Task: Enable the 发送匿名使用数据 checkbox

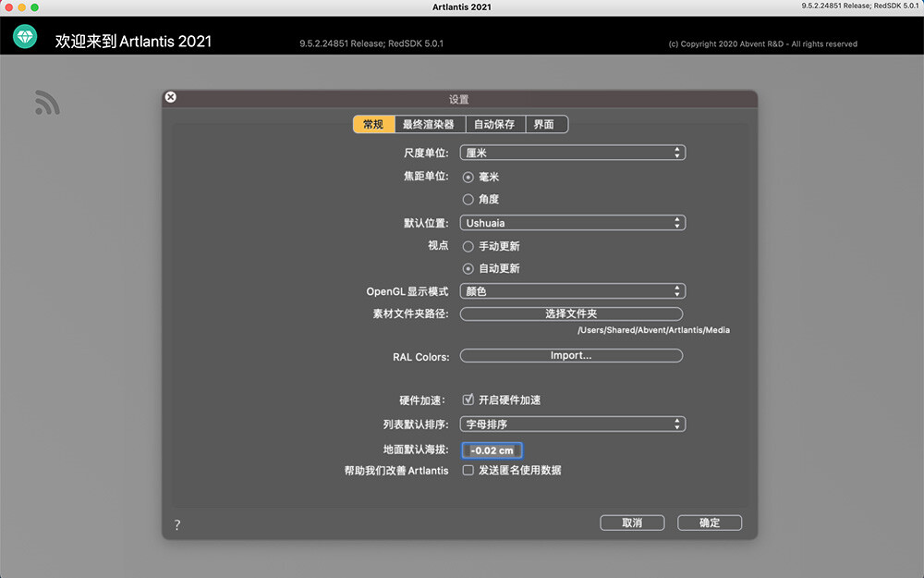Action: click(x=468, y=470)
